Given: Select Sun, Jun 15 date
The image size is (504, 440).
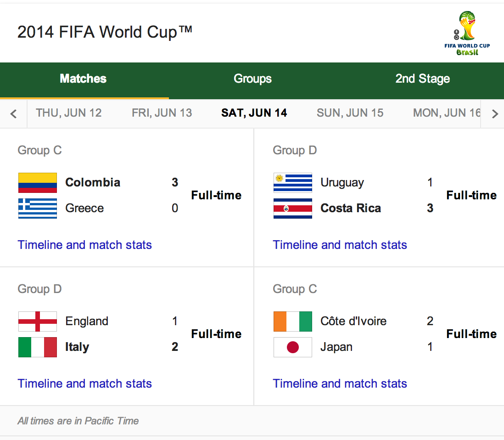Looking at the screenshot, I should pos(350,113).
